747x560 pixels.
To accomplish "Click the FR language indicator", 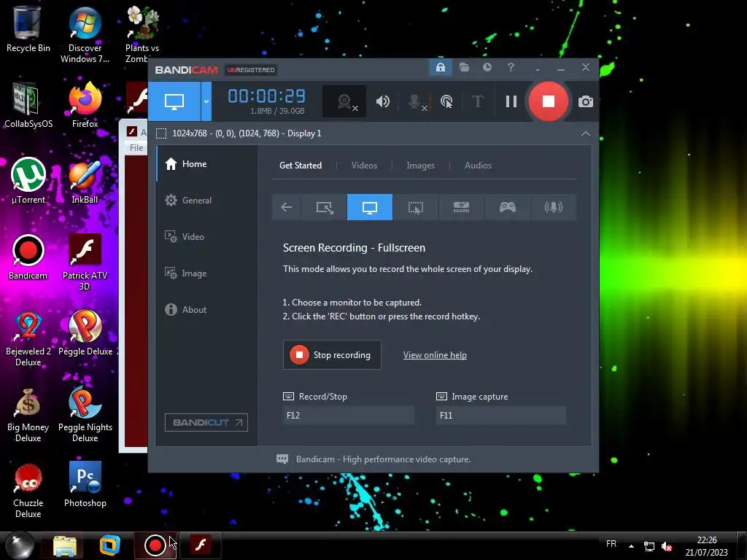I will click(611, 544).
